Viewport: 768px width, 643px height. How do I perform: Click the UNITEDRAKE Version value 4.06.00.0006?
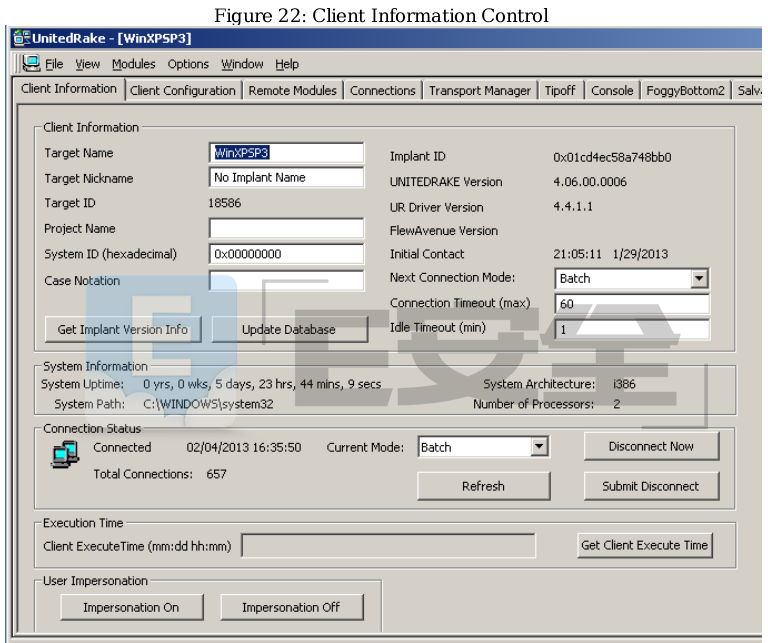tap(590, 182)
